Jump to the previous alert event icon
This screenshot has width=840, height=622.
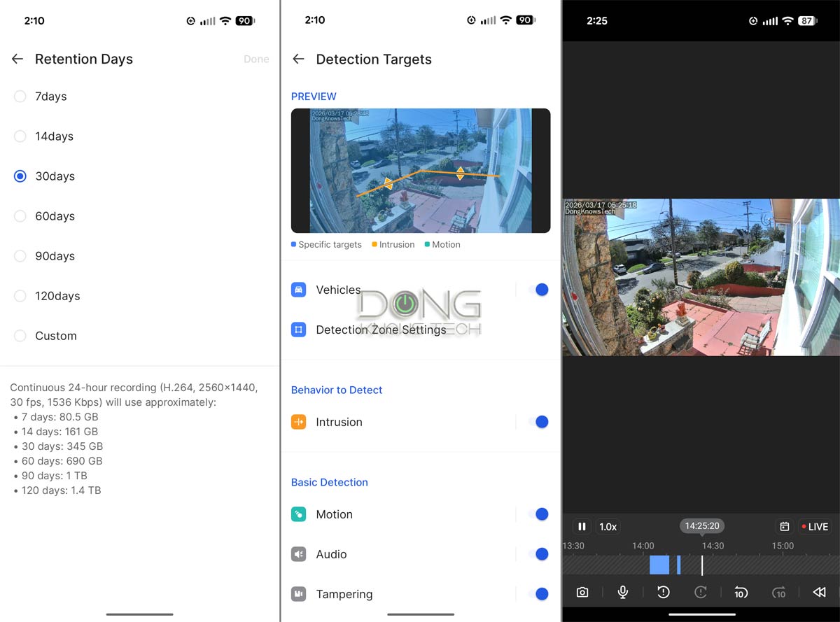click(663, 592)
